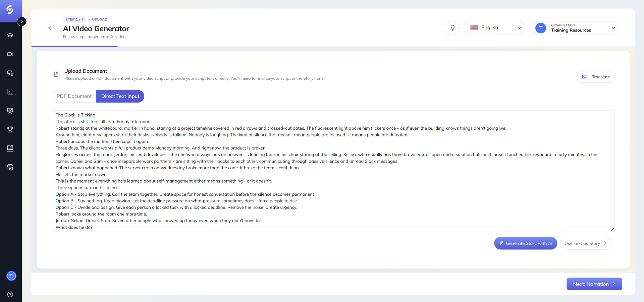Click the STEP 1 / 7 badge
Screen dimensions: 644x302
74,19
